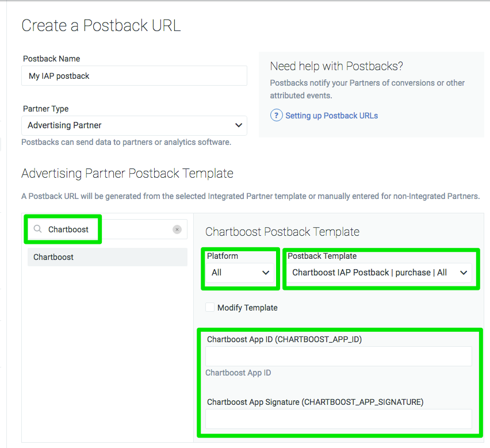Click the Create a Postback URL title
This screenshot has width=490, height=448.
(101, 26)
